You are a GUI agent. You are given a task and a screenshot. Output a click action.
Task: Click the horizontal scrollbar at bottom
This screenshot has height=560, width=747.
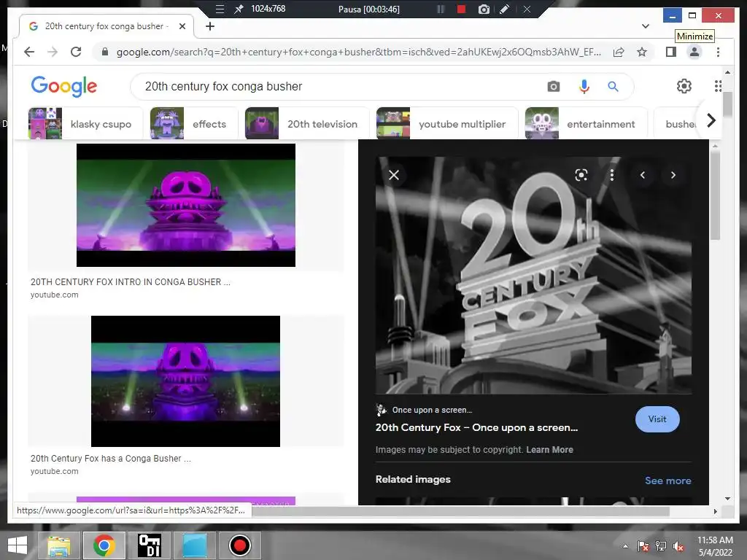tap(461, 511)
